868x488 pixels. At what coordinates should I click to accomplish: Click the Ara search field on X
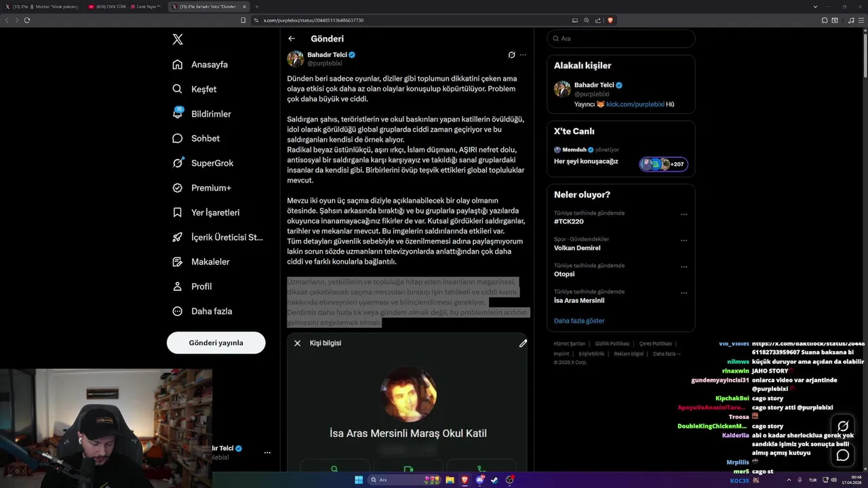point(620,39)
